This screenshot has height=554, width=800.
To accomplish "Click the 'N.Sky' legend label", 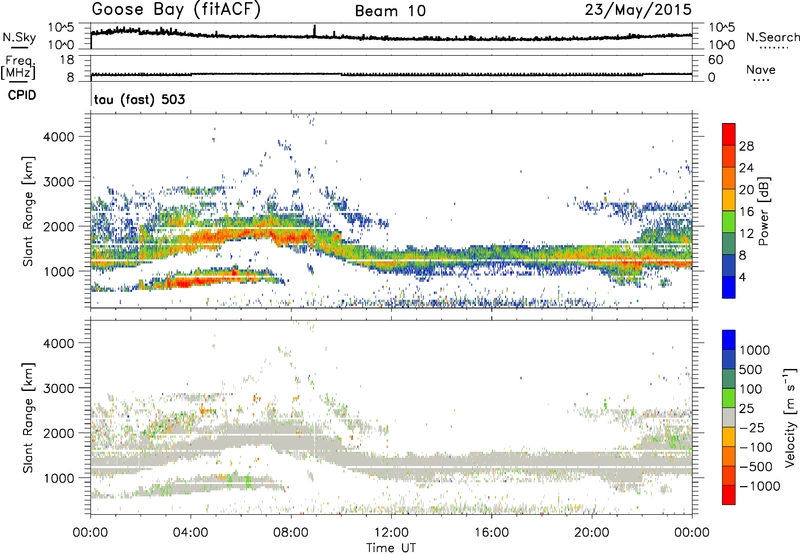I will pyautogui.click(x=19, y=37).
